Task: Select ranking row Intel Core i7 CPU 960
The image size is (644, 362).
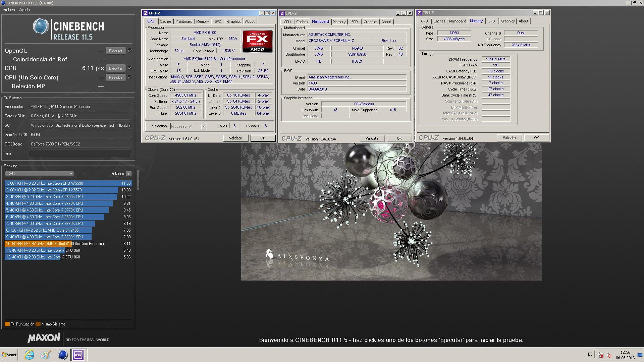Action: (x=68, y=250)
